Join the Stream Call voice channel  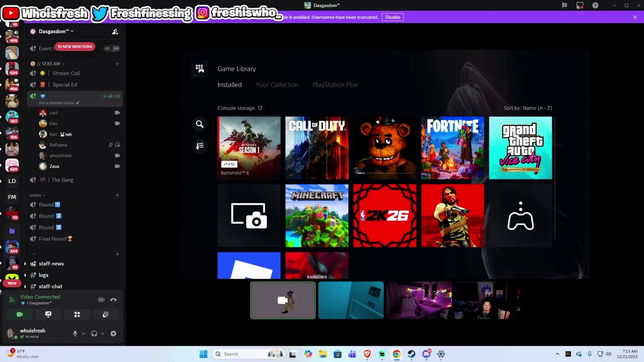click(x=74, y=73)
